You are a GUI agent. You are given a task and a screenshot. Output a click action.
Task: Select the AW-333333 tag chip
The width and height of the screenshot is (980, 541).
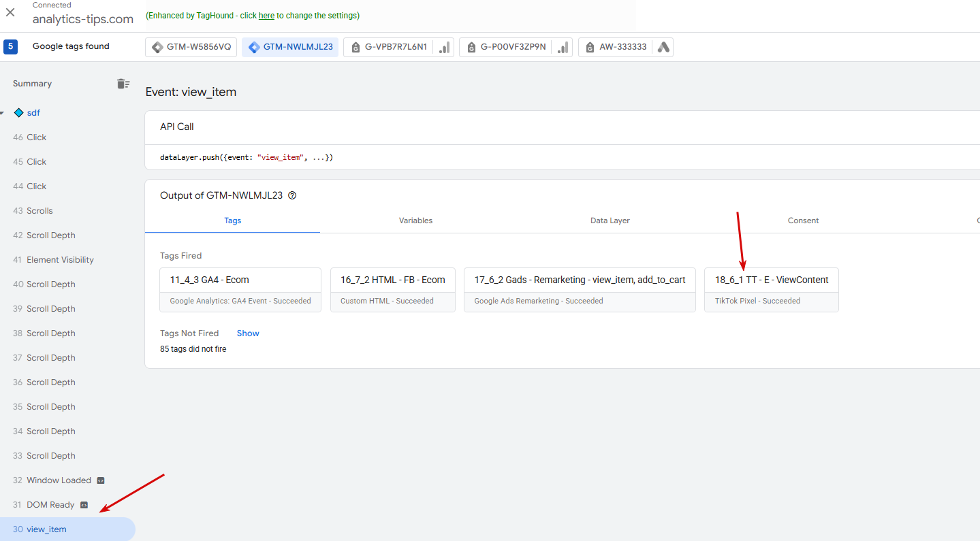coord(625,47)
